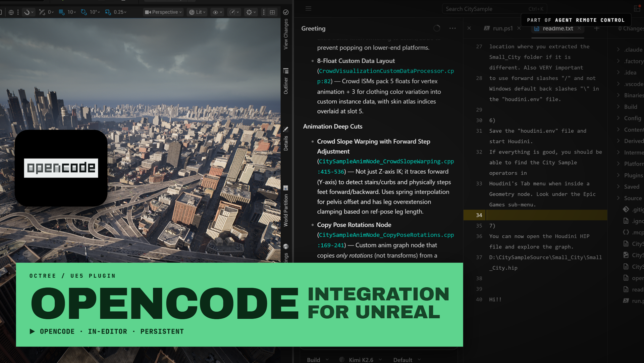Open viewport performance scalability menu
Viewport: 644px width, 363px height.
(x=234, y=12)
